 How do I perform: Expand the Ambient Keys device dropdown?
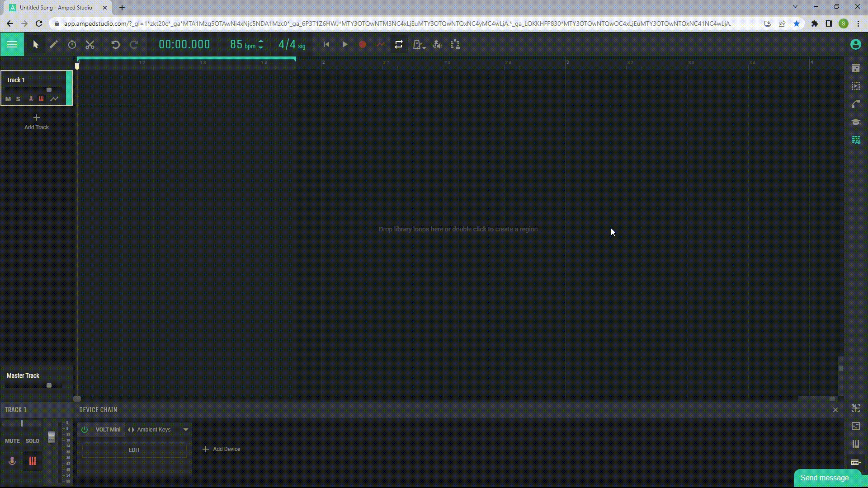click(186, 429)
